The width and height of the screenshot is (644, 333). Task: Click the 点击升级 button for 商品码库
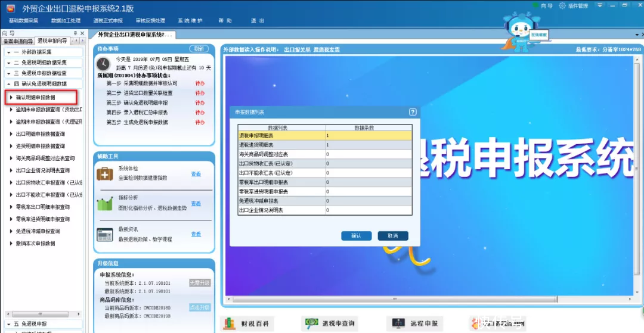(x=200, y=307)
